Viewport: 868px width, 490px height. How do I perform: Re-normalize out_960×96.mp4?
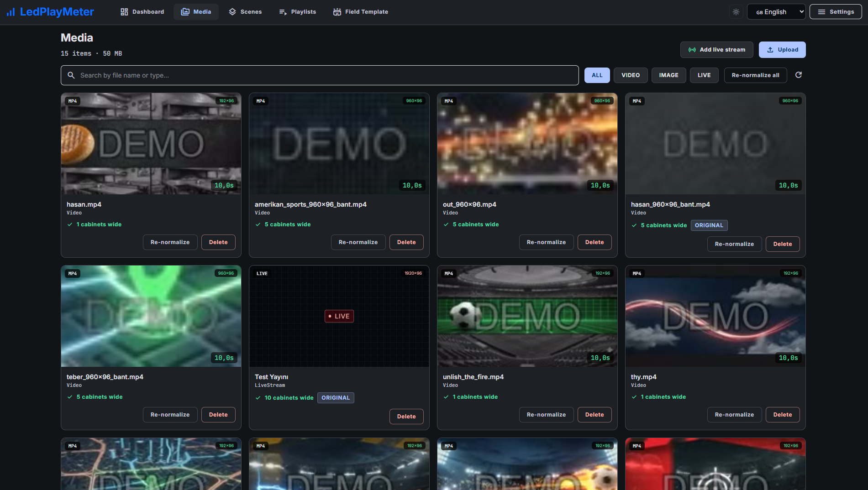coord(546,242)
